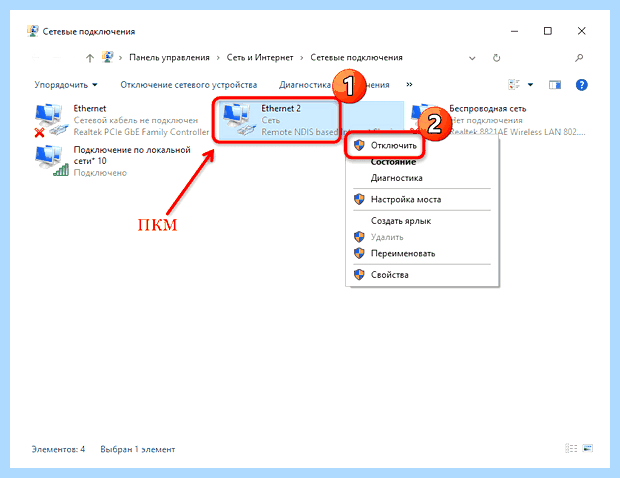Select the Беспроводная сеть connection
620x478 pixels.
499,120
